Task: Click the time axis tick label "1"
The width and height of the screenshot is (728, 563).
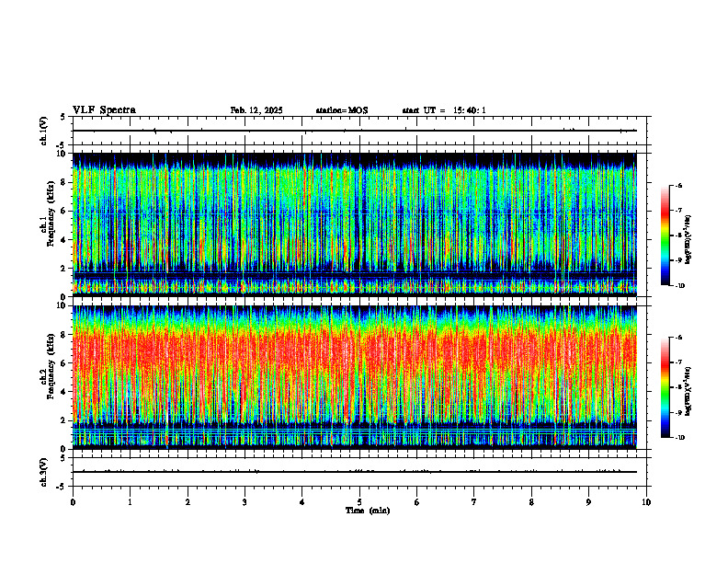Action: pos(130,502)
